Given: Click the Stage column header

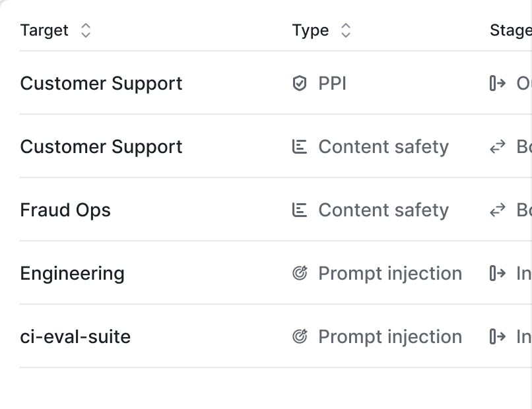Looking at the screenshot, I should coord(511,30).
